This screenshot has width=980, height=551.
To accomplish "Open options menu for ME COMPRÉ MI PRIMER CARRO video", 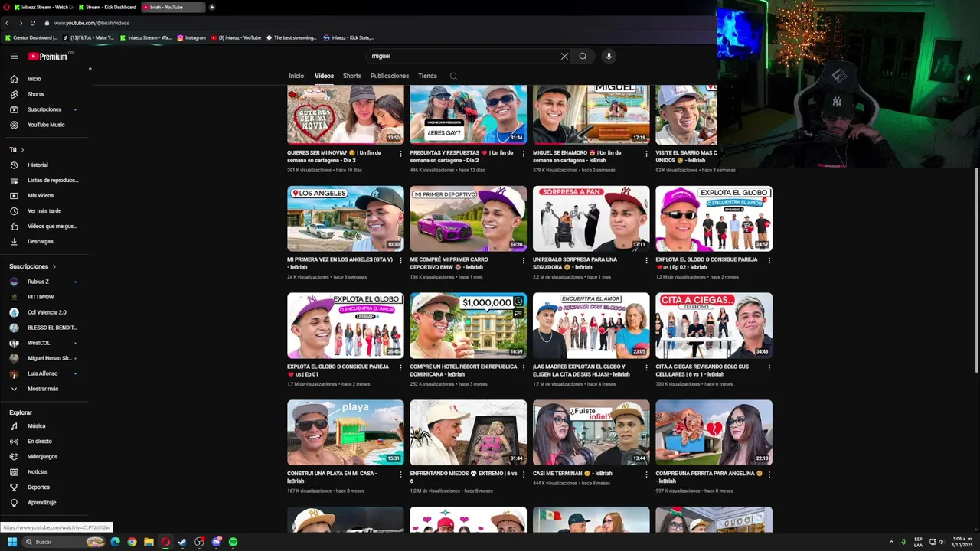I will [523, 260].
